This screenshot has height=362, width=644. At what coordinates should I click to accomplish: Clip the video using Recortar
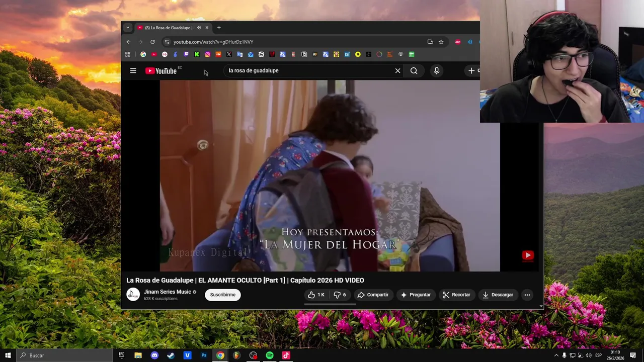click(456, 295)
